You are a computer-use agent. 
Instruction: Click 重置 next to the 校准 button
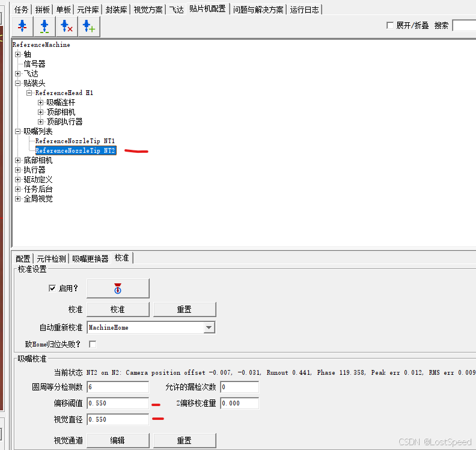(185, 309)
